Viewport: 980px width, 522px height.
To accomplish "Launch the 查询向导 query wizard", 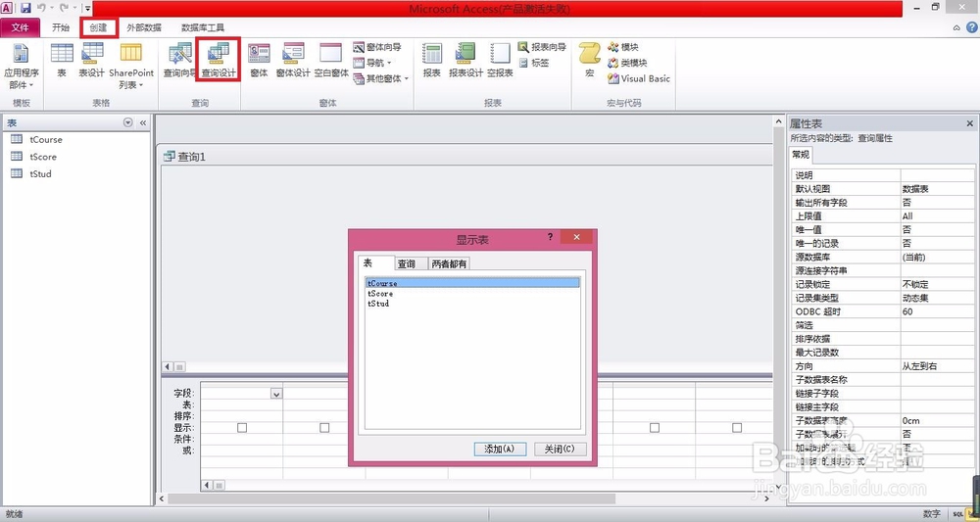I will pyautogui.click(x=179, y=61).
